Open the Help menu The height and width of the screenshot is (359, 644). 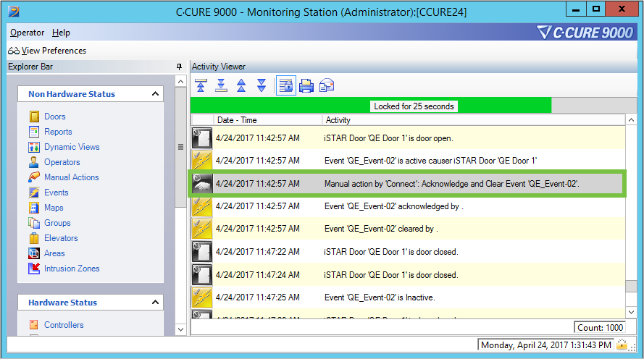coord(61,33)
